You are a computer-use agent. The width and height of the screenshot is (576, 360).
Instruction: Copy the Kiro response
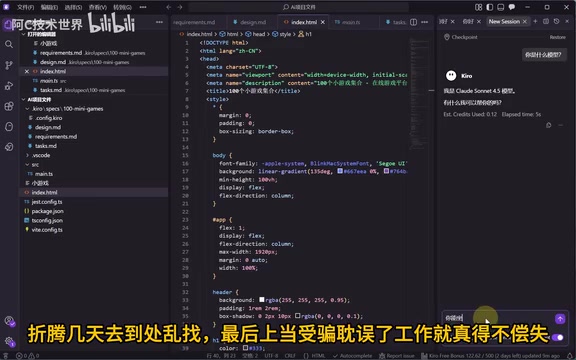pos(548,125)
